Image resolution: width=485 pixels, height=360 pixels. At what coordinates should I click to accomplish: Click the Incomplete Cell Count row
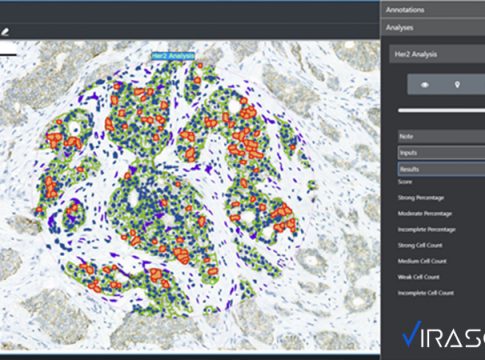(x=426, y=293)
